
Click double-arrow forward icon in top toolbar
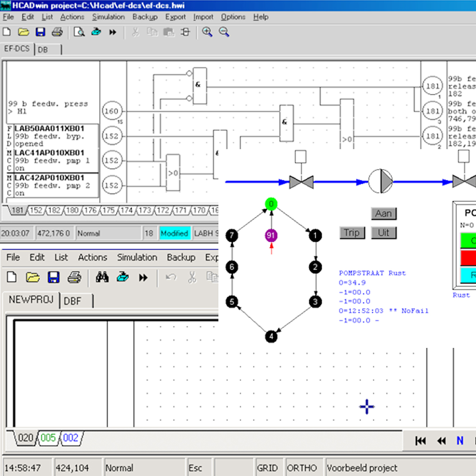point(112,32)
